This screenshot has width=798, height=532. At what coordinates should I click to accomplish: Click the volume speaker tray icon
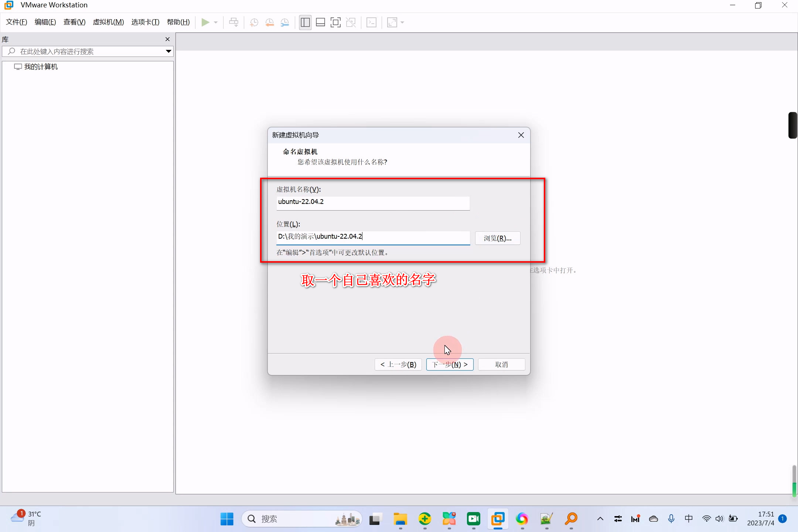tap(719, 519)
